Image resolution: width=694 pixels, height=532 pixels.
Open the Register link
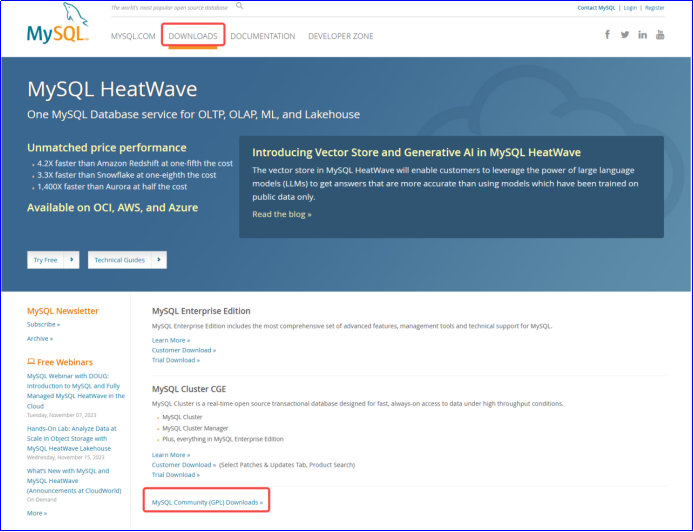655,8
